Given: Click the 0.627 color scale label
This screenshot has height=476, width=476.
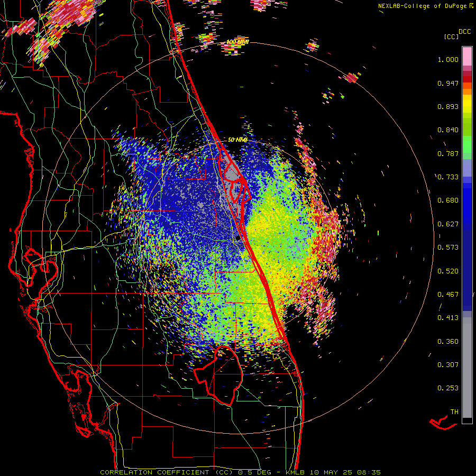Looking at the screenshot, I should click(x=448, y=224).
